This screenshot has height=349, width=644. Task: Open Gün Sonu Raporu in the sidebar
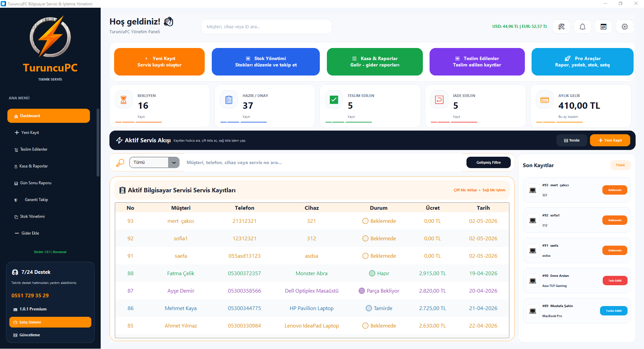[49, 183]
